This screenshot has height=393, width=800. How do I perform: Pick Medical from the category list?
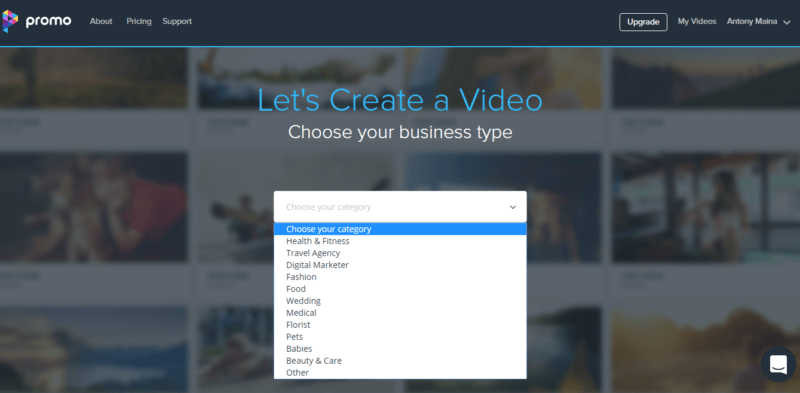pos(400,312)
